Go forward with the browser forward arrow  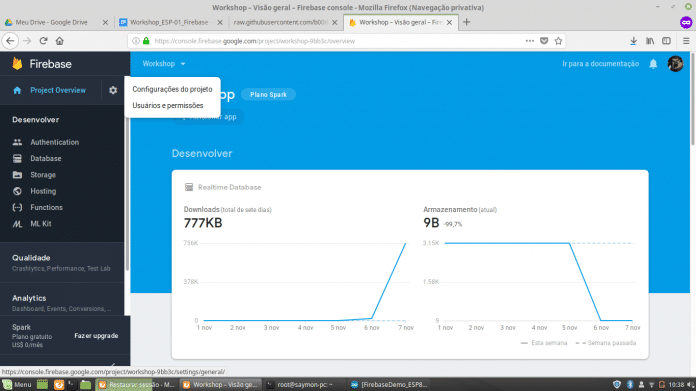pos(27,41)
